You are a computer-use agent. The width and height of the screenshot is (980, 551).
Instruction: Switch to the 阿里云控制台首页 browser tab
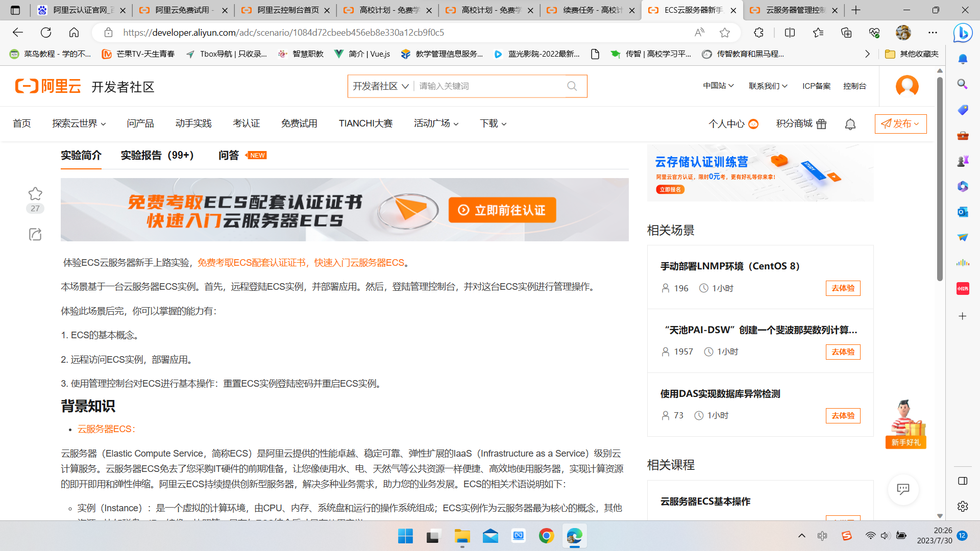click(x=285, y=10)
